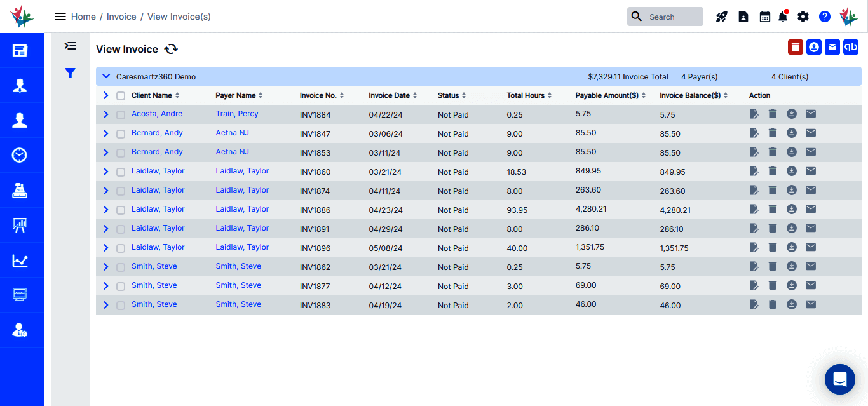Open the filter funnel icon
The width and height of the screenshot is (868, 406).
pyautogui.click(x=71, y=74)
